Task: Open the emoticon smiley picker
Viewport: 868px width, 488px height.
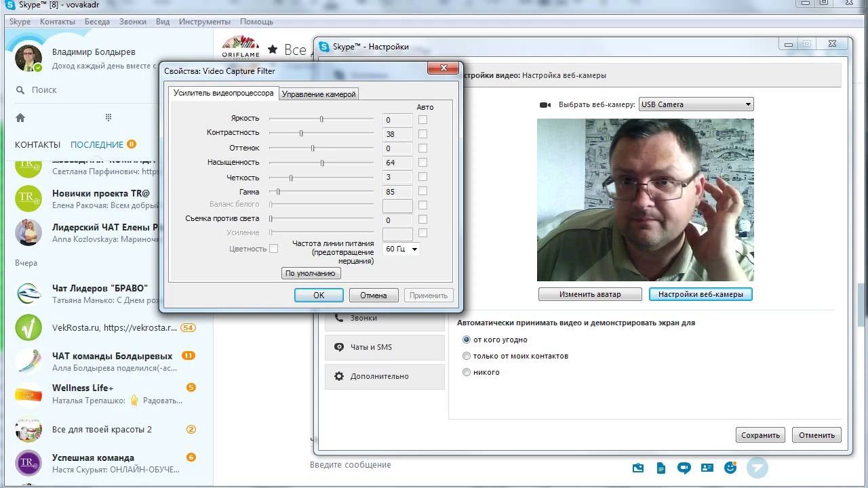Action: pos(730,468)
